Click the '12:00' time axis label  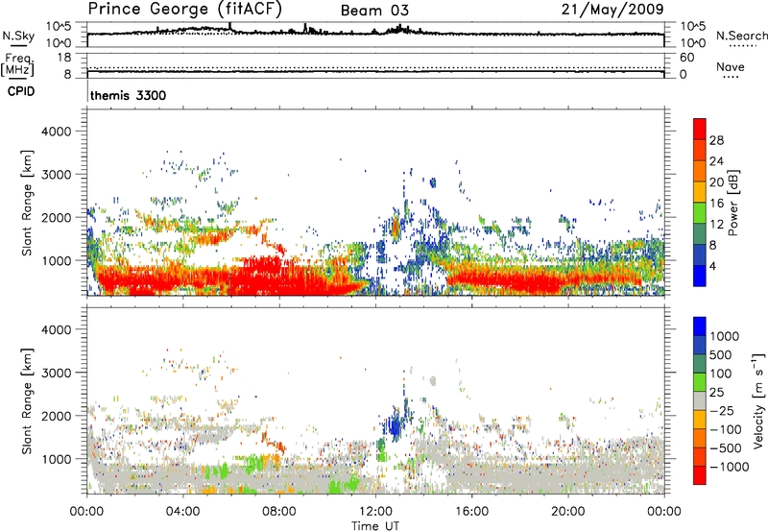pos(375,512)
